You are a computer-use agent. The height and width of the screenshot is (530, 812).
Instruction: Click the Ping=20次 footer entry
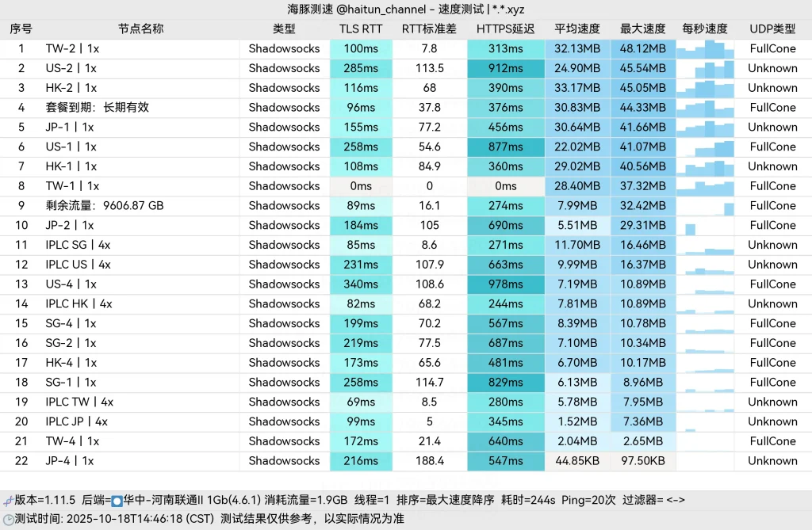click(x=589, y=501)
